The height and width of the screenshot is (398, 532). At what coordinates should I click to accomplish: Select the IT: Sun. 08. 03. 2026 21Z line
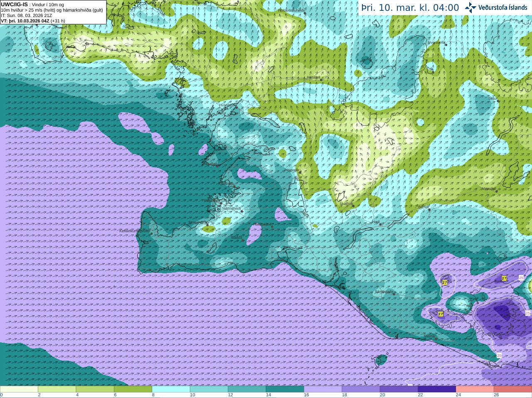pyautogui.click(x=27, y=15)
